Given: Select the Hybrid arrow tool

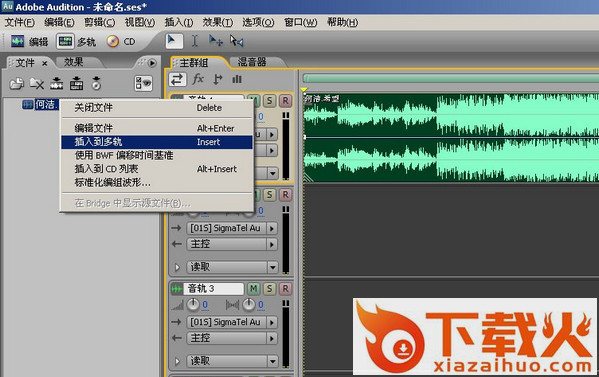Looking at the screenshot, I should 174,41.
